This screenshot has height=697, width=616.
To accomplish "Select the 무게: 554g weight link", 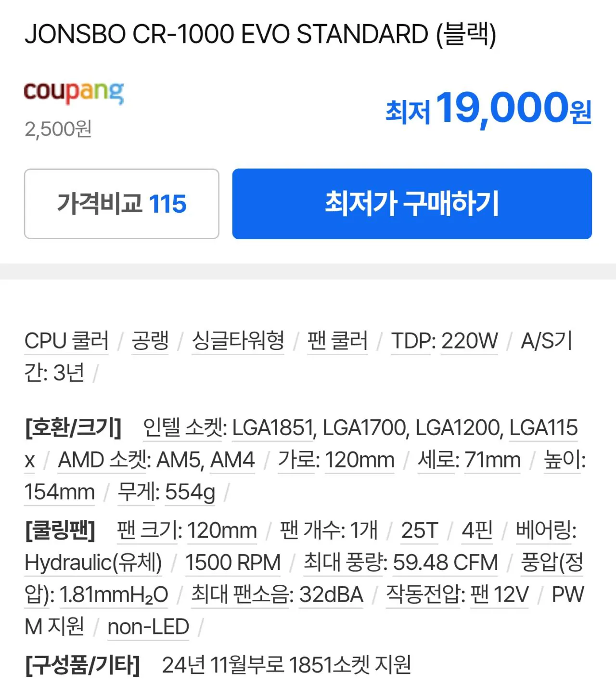I will [x=165, y=492].
